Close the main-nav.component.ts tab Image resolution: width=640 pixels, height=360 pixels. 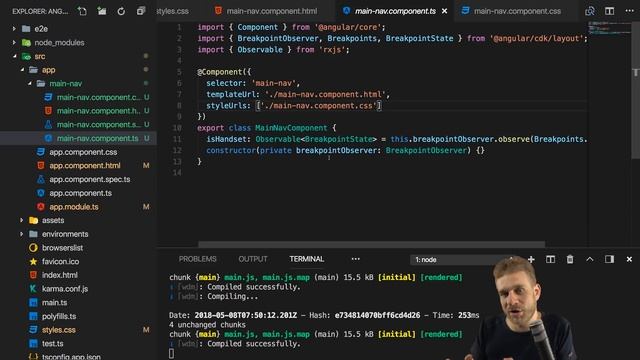point(444,11)
